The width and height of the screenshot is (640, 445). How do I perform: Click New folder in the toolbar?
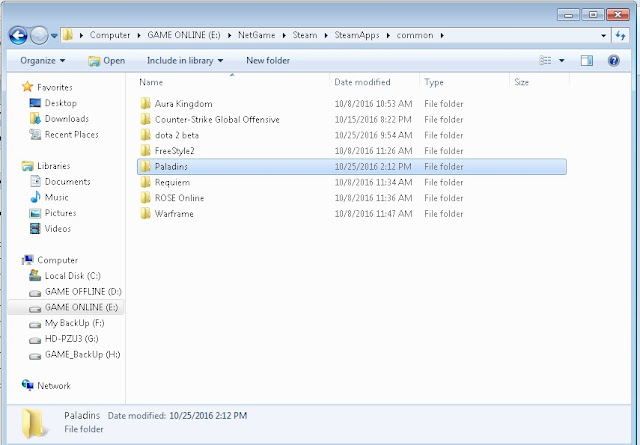click(x=268, y=61)
